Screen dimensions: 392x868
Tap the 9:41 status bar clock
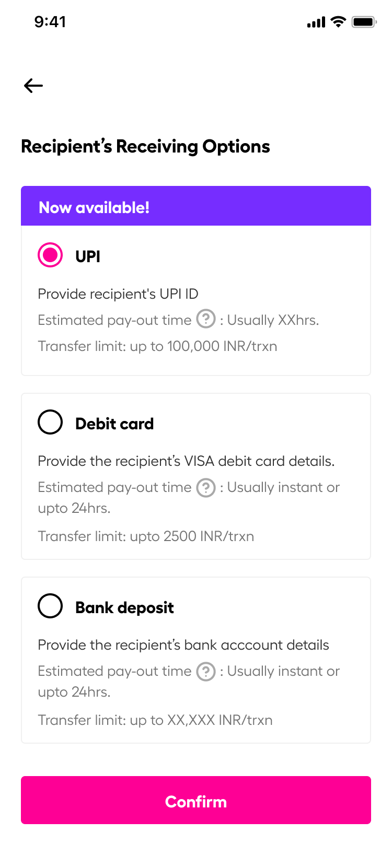pyautogui.click(x=50, y=22)
